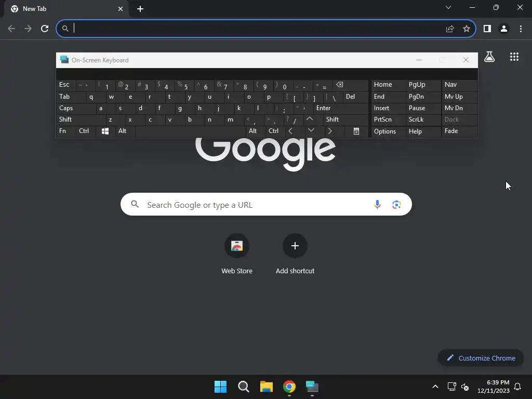Click the Google search box
The height and width of the screenshot is (399, 532).
click(266, 205)
